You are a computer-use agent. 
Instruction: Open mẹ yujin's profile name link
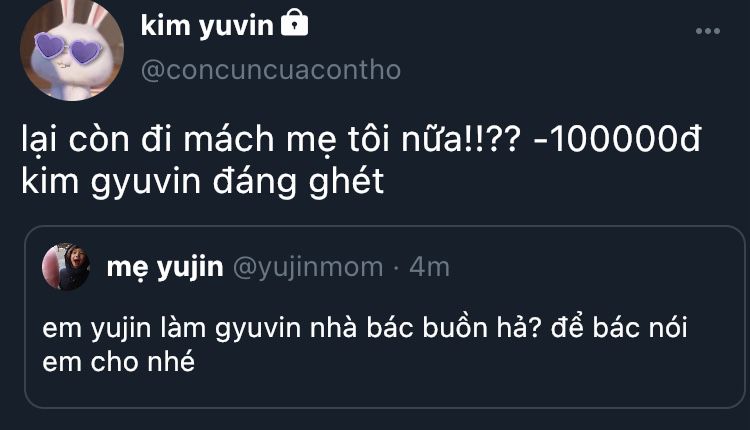pos(165,267)
